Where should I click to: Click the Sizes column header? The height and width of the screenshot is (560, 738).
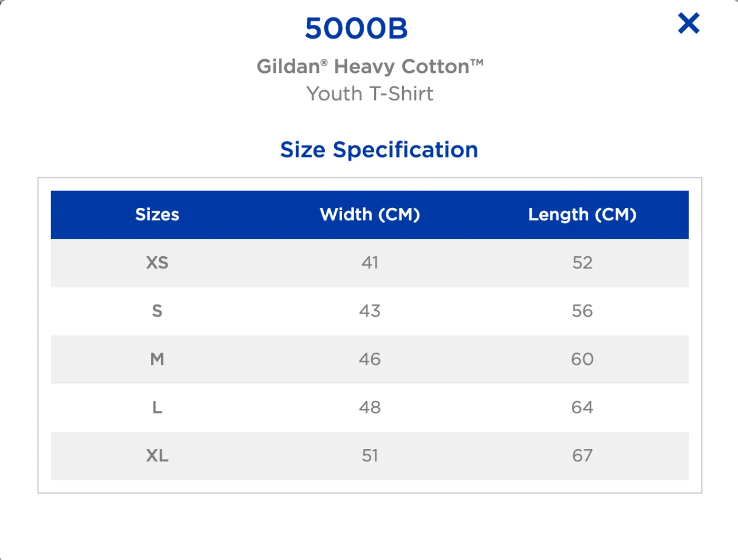[x=157, y=215]
